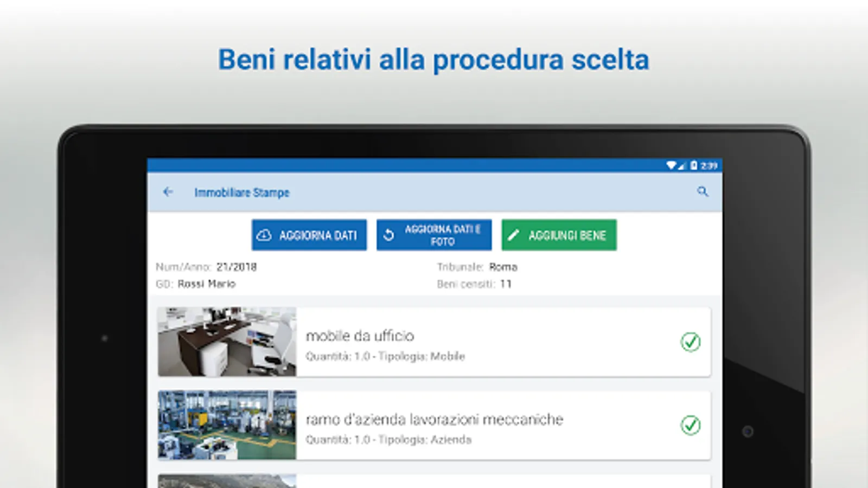Click the AGGIORNA DATI button
The image size is (868, 488).
point(309,235)
